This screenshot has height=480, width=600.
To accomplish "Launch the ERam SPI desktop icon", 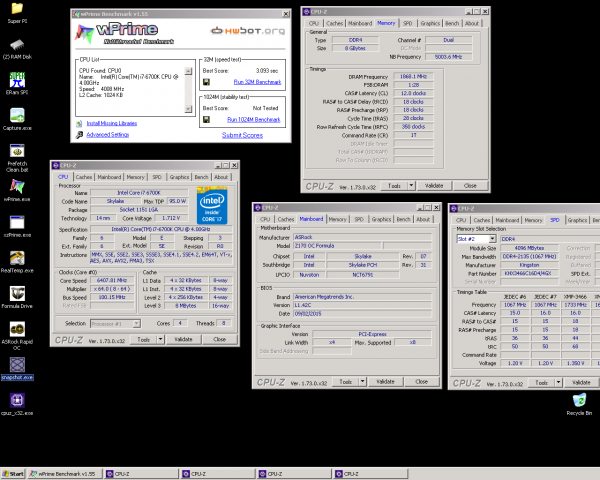I will [x=17, y=80].
